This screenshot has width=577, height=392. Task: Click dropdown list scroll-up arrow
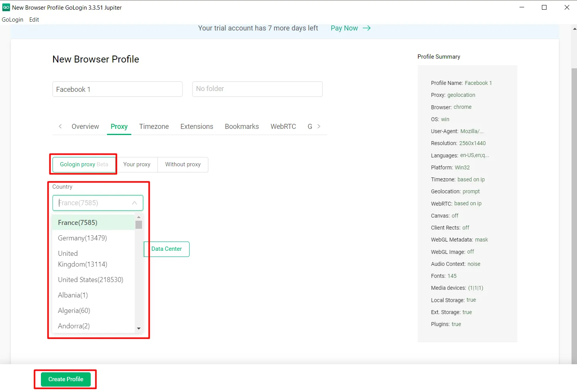(x=139, y=217)
